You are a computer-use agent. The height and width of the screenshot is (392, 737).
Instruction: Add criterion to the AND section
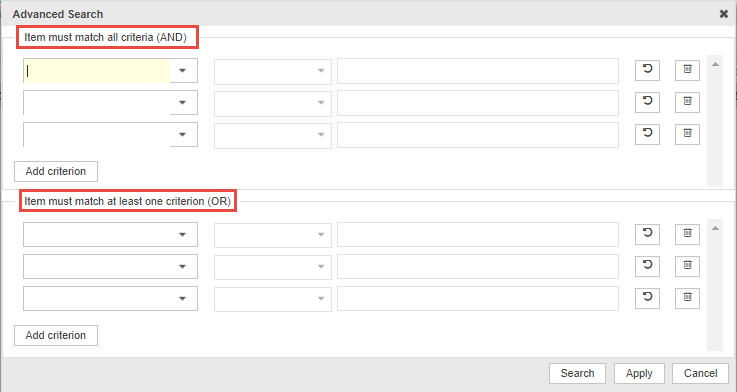coord(56,172)
